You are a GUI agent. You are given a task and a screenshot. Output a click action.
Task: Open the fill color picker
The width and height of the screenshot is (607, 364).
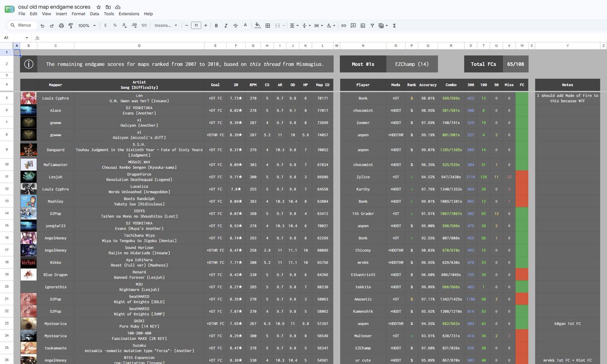pyautogui.click(x=257, y=25)
